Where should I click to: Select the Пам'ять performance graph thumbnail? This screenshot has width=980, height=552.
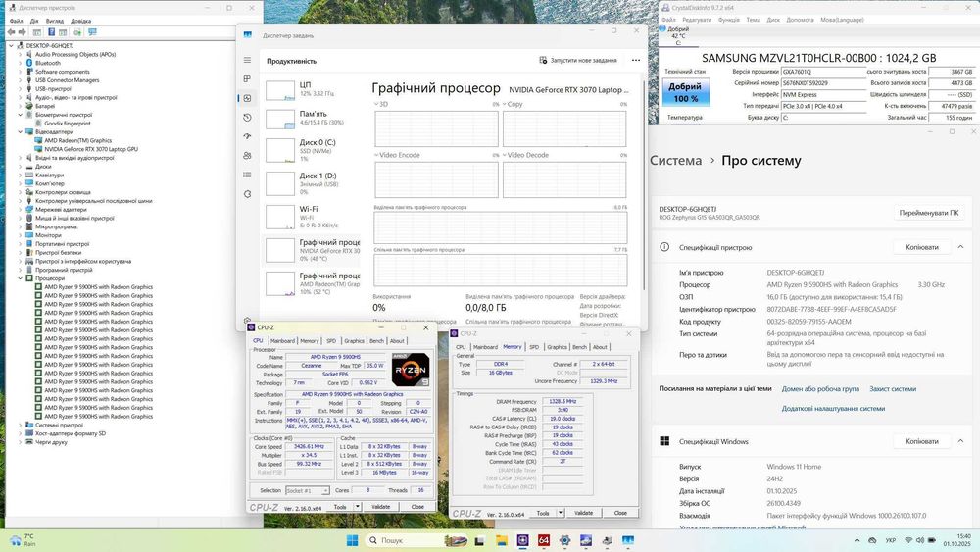point(280,119)
